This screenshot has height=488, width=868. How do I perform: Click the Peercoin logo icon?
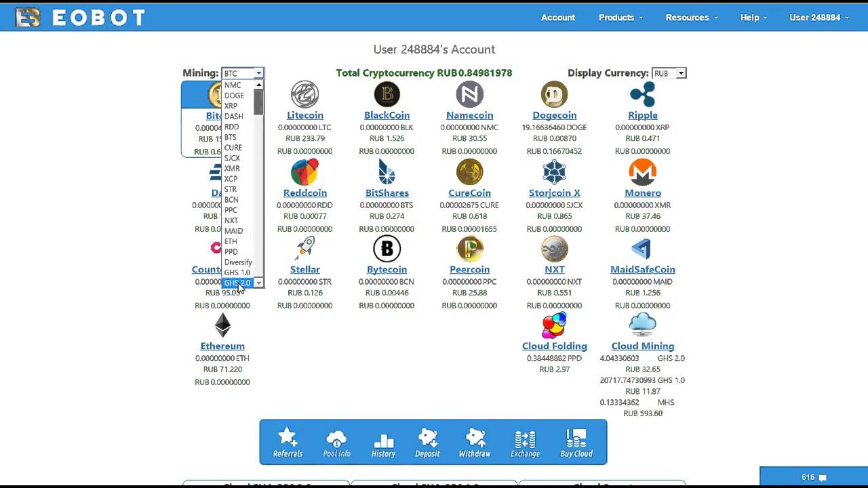tap(469, 249)
